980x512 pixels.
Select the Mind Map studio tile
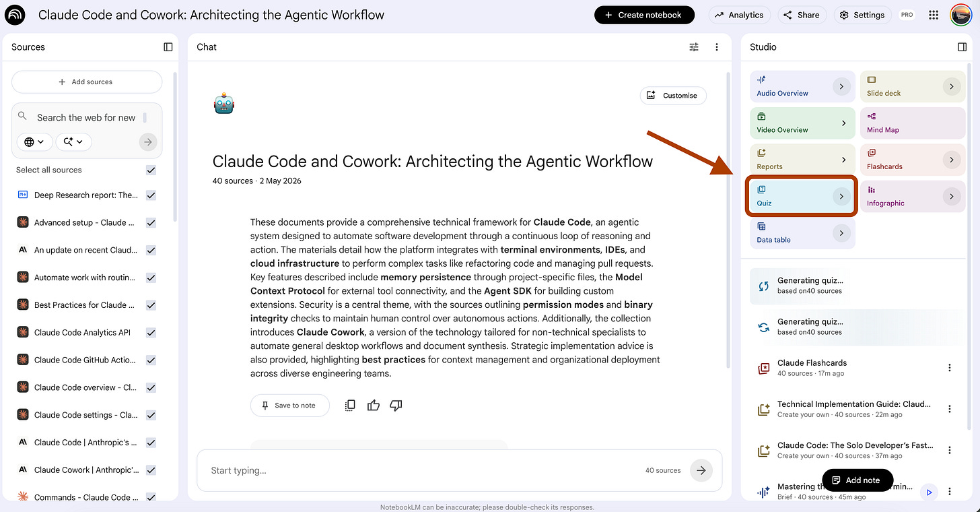913,123
